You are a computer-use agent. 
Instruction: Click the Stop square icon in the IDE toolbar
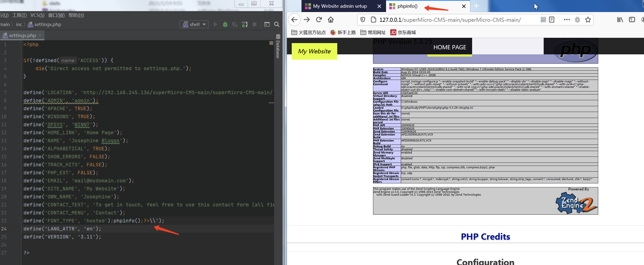click(x=254, y=24)
